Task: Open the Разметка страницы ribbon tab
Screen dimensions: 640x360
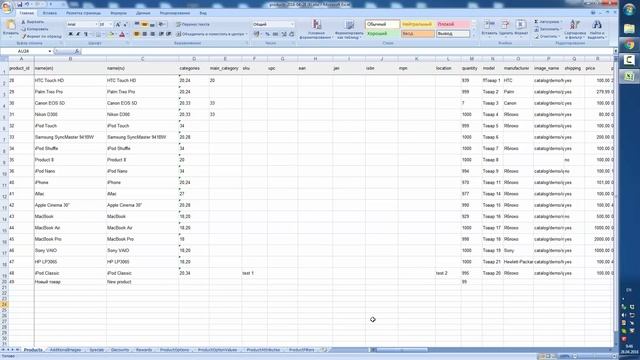Action: tap(83, 13)
